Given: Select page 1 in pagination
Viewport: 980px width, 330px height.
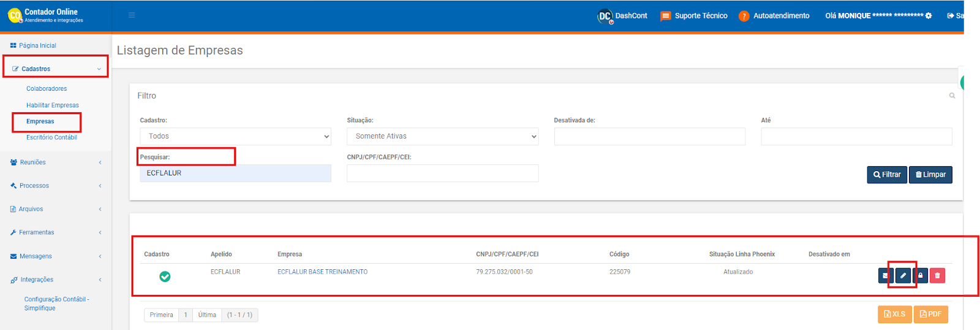Looking at the screenshot, I should [186, 315].
